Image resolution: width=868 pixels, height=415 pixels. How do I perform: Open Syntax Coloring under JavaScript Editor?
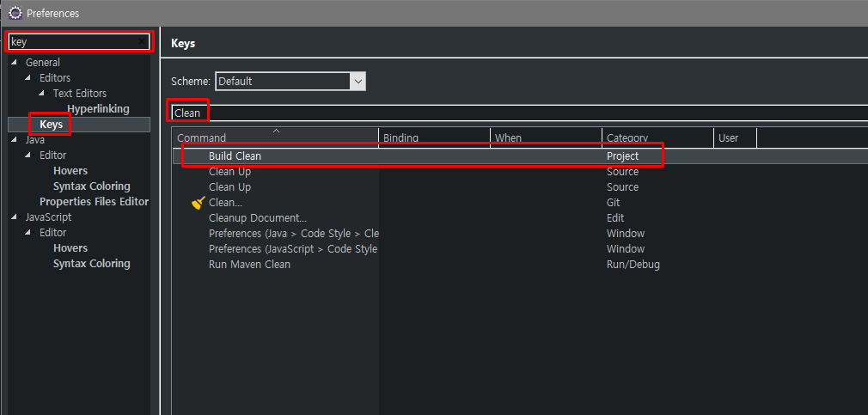click(91, 264)
